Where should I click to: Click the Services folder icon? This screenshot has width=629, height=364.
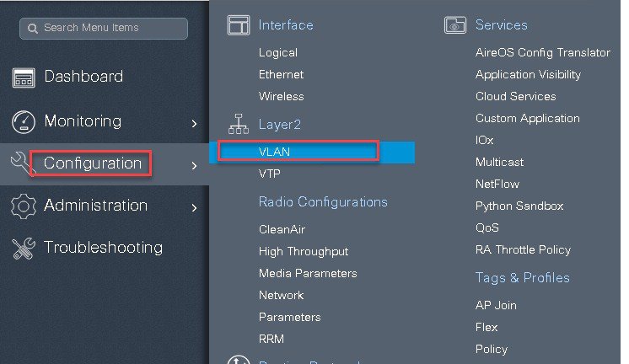[455, 24]
